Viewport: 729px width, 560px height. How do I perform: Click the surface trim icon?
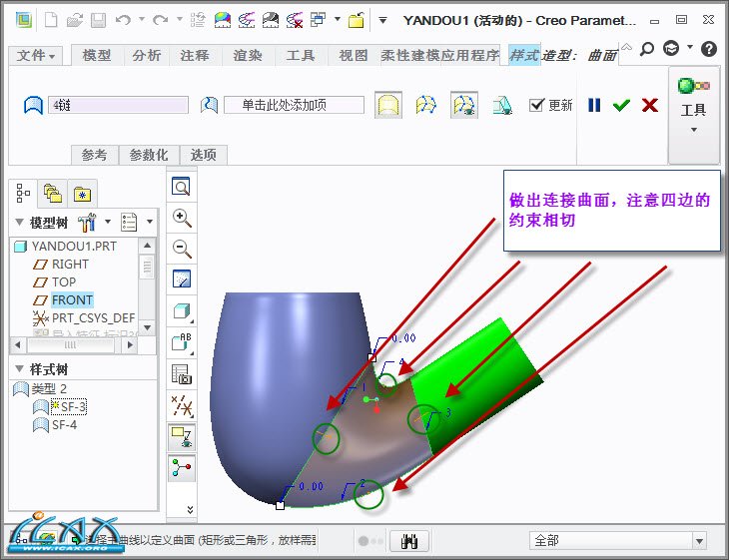[x=502, y=105]
